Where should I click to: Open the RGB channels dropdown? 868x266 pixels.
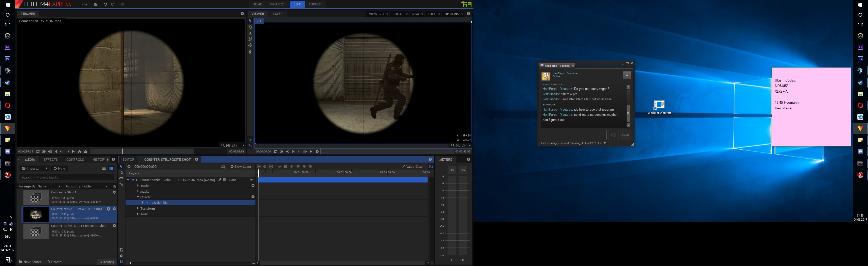coord(417,14)
